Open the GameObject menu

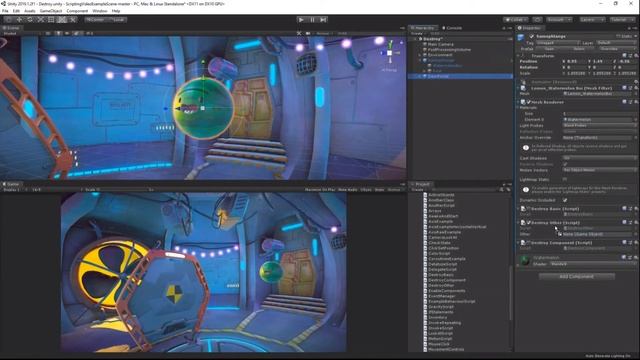(x=51, y=11)
